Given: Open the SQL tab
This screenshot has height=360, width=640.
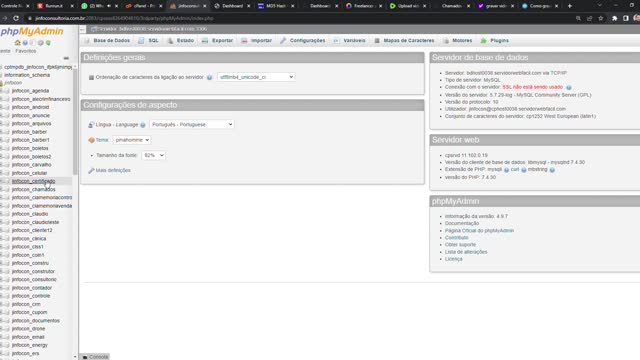Looking at the screenshot, I should point(149,40).
